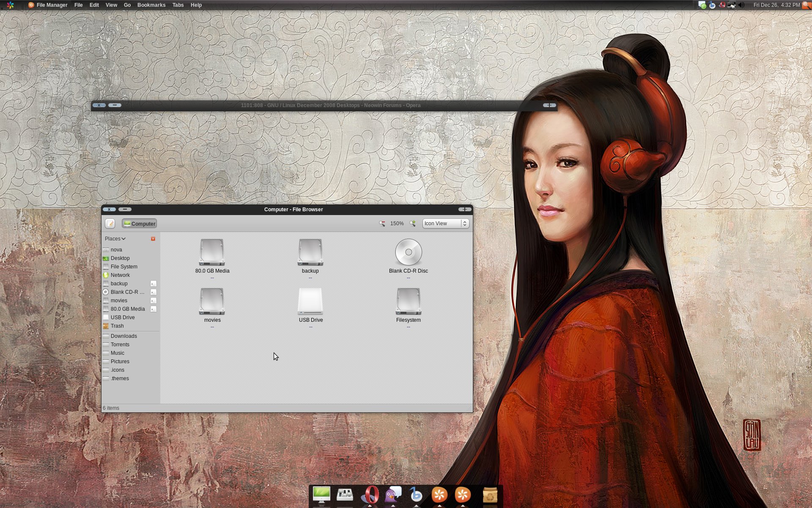The height and width of the screenshot is (508, 812).
Task: Eject backup using its sidebar eject button
Action: tap(154, 284)
